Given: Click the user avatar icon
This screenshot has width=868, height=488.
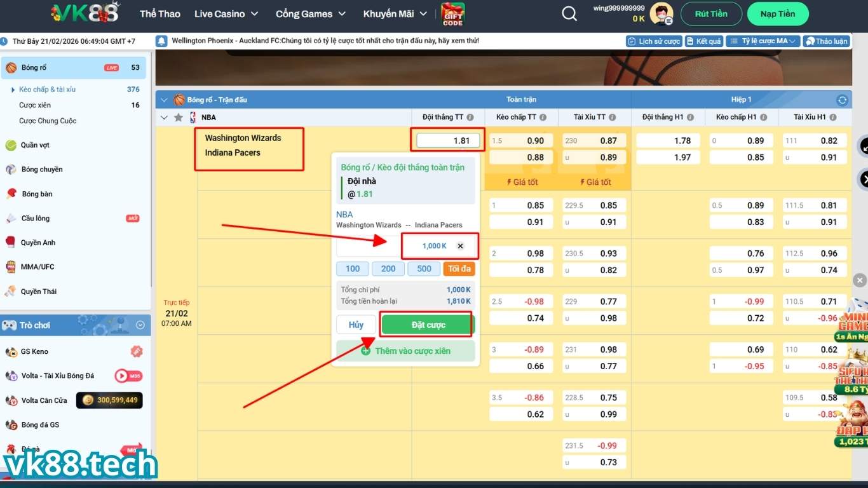Looking at the screenshot, I should (x=661, y=14).
